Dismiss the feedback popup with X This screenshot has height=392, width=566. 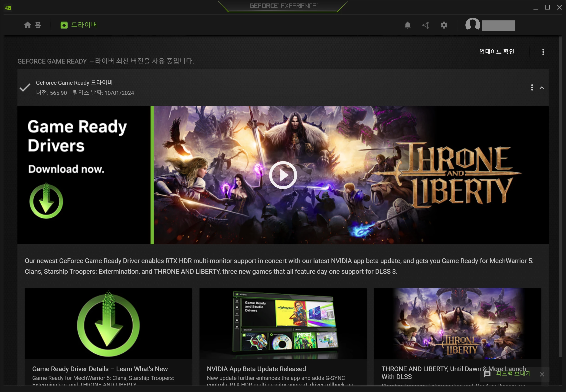tap(542, 374)
